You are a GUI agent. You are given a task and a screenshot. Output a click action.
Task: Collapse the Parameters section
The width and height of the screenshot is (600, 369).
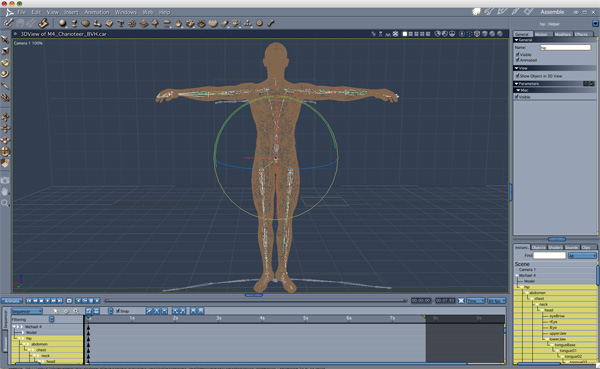tap(516, 83)
